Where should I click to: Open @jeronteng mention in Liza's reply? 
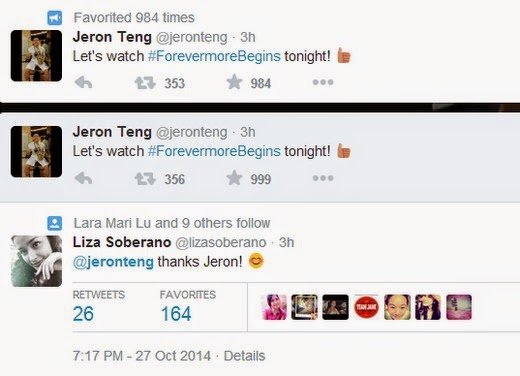point(113,262)
